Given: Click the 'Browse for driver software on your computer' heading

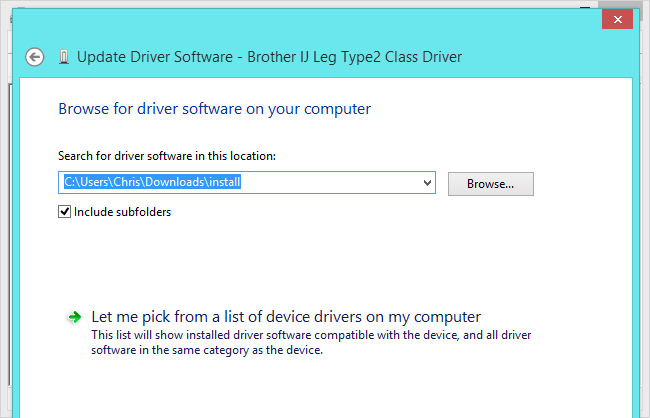Looking at the screenshot, I should 215,108.
